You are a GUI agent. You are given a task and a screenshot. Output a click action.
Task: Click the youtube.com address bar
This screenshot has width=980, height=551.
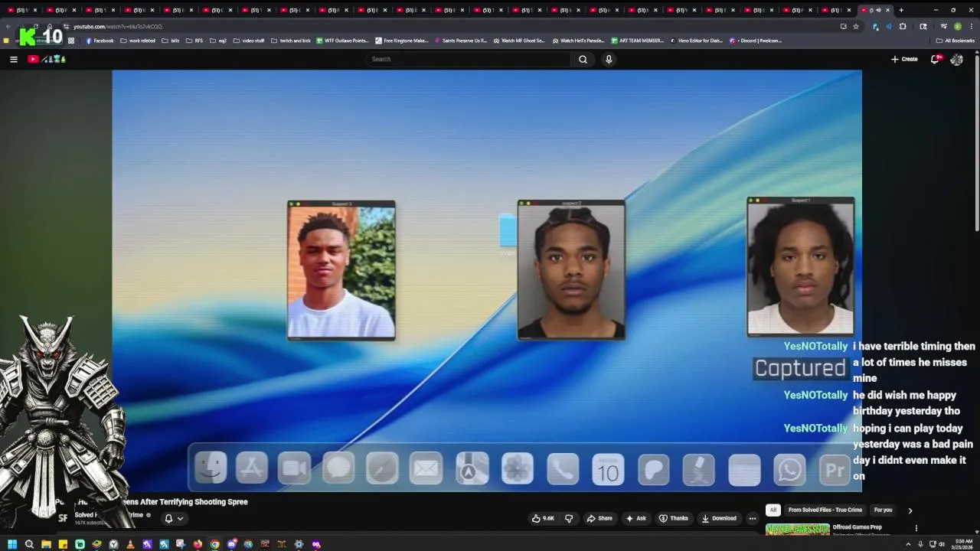click(452, 26)
